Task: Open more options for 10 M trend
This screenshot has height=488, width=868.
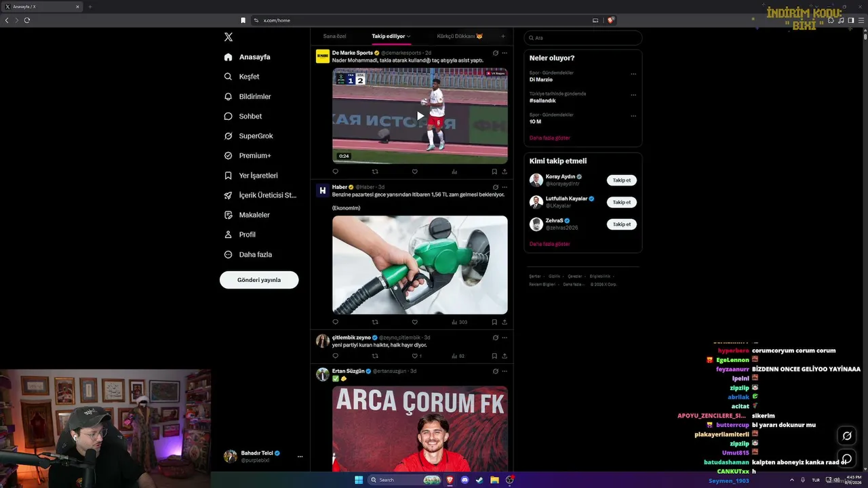Action: coord(633,116)
